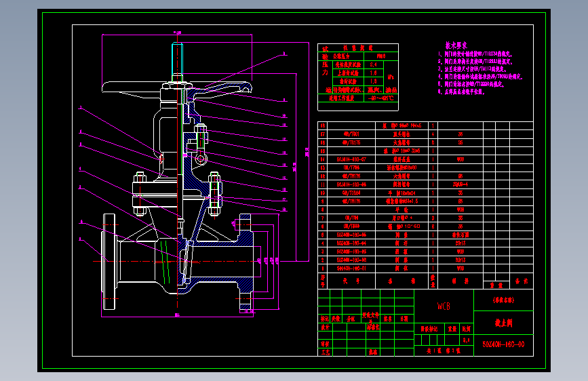The height and width of the screenshot is (381, 588).
Task: Click the 批准 label in title block
Action: coord(373,352)
